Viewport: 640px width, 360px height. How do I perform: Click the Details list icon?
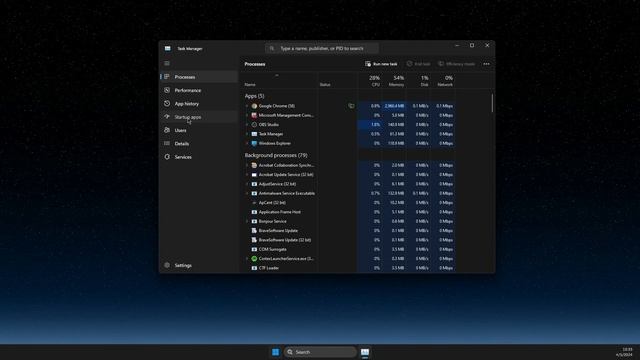pyautogui.click(x=167, y=144)
